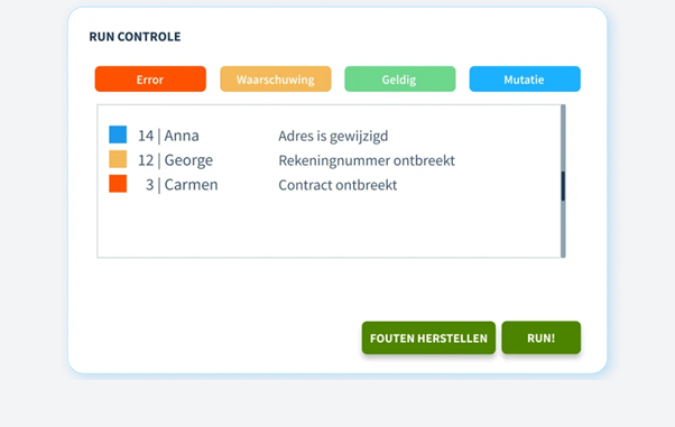Select the 14 | Anna entry
Viewport: 675px width, 427px height.
[x=168, y=136]
